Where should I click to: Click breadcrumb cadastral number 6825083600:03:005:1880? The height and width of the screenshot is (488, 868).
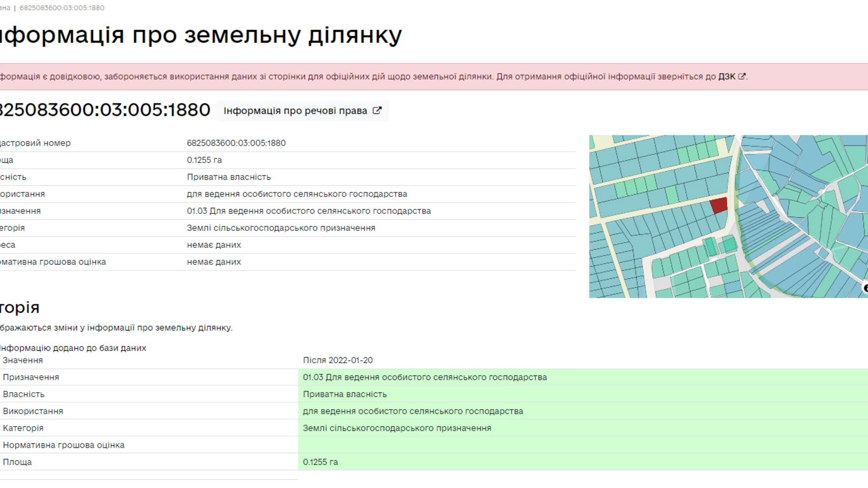click(x=62, y=8)
